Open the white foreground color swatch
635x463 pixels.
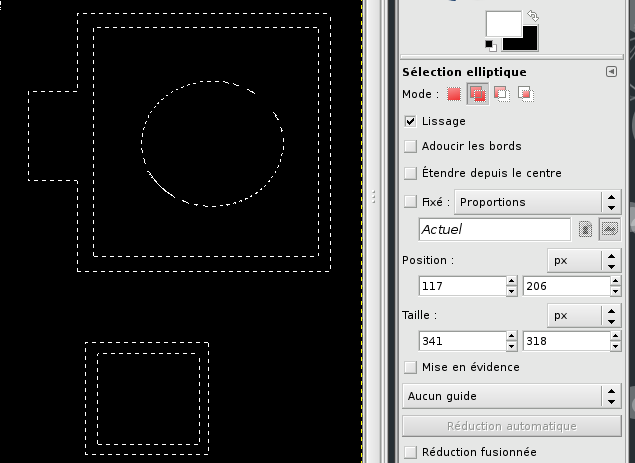click(502, 24)
